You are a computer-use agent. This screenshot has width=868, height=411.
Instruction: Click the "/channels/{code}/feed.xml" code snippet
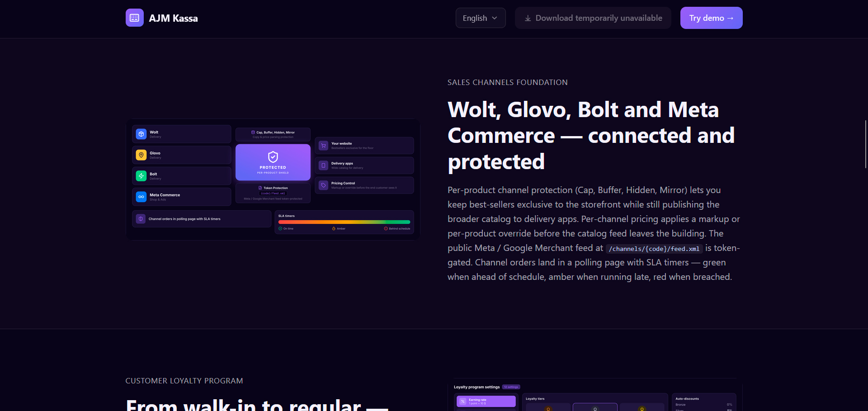pyautogui.click(x=654, y=249)
